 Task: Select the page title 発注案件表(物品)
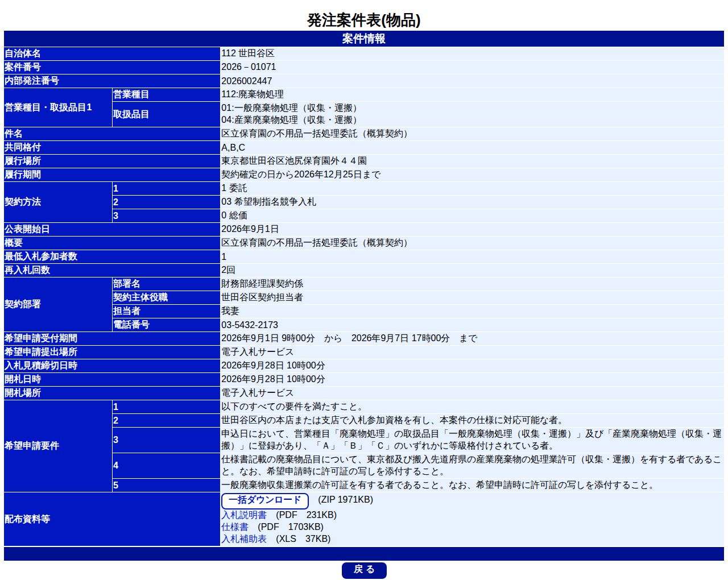pyautogui.click(x=364, y=20)
